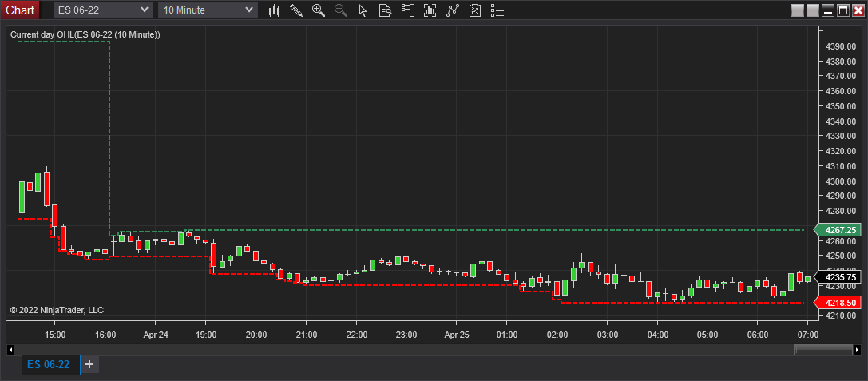Click the Apr 25 date axis label
This screenshot has height=381, width=868.
coord(456,335)
